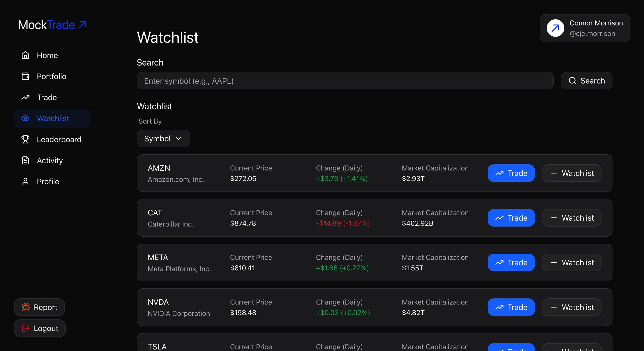Click the NVDA ticker symbol

point(158,302)
